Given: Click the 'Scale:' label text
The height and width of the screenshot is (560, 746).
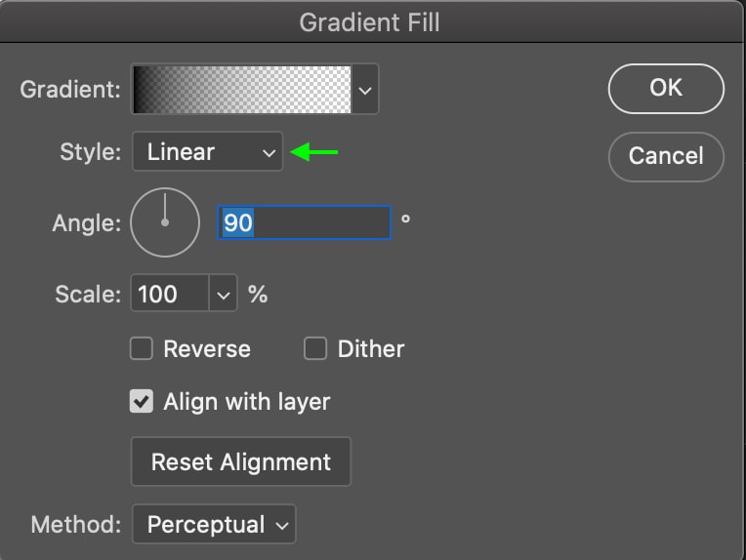Looking at the screenshot, I should pos(89,294).
